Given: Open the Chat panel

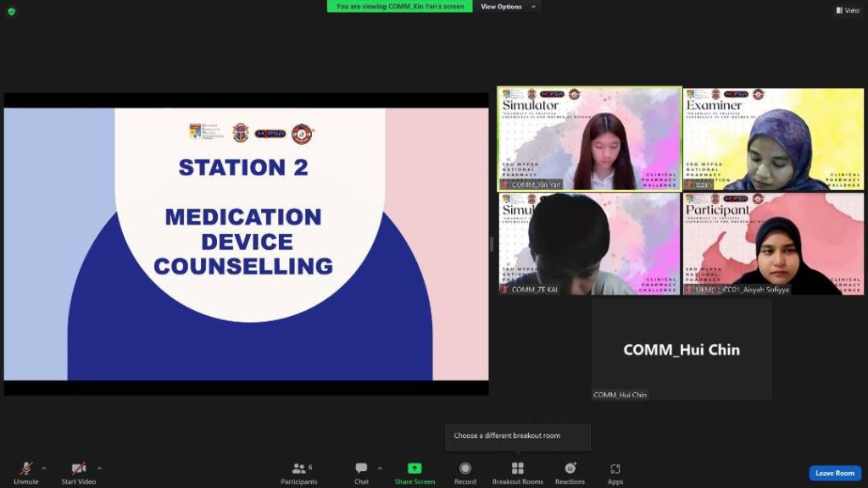Looking at the screenshot, I should click(361, 469).
